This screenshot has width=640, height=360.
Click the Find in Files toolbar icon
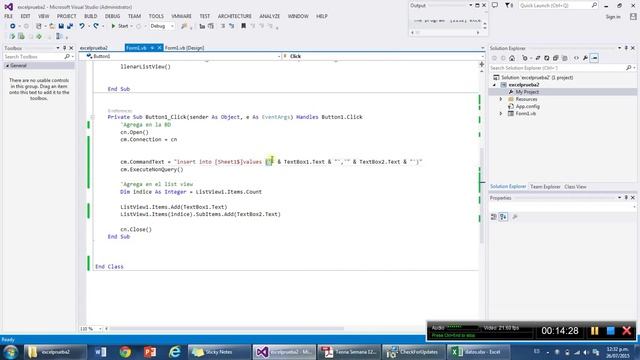184,26
